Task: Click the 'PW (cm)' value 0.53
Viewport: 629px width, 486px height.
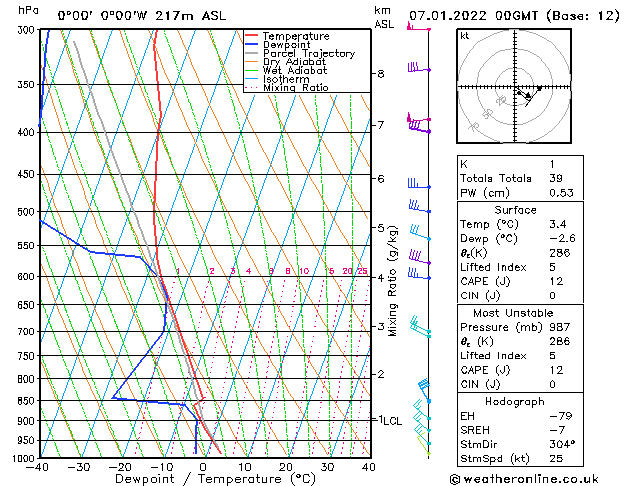Action: (x=562, y=192)
